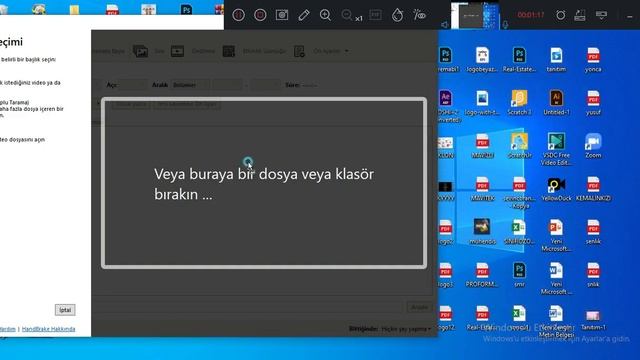The image size is (640, 360).
Task: Expand the recorder toolbar display dropdown
Action: [601, 15]
